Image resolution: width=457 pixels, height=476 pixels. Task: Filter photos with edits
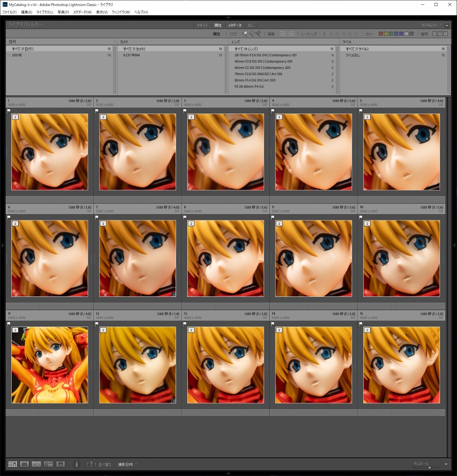tap(283, 34)
